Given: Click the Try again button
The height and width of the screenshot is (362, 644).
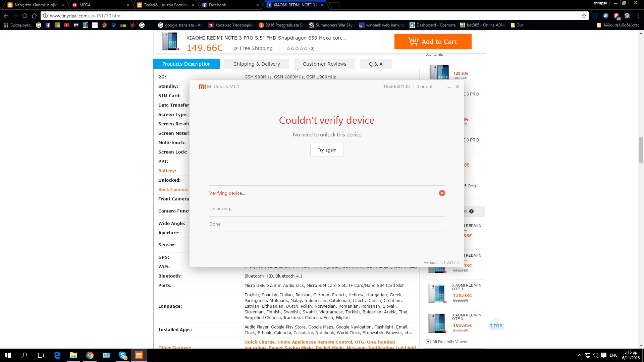Looking at the screenshot, I should tap(327, 150).
